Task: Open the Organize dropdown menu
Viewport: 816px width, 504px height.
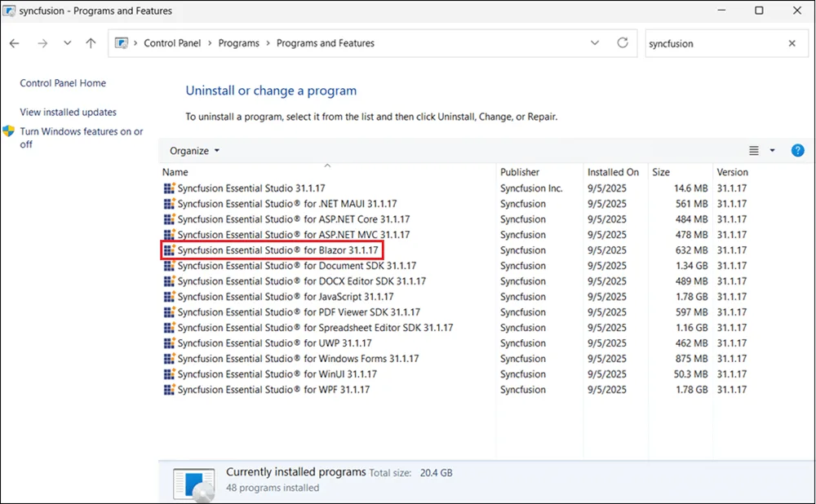Action: point(194,151)
